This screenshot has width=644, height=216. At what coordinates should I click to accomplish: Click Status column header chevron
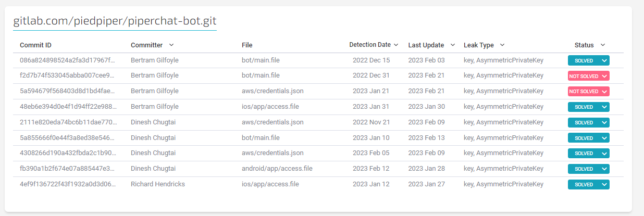tap(603, 45)
